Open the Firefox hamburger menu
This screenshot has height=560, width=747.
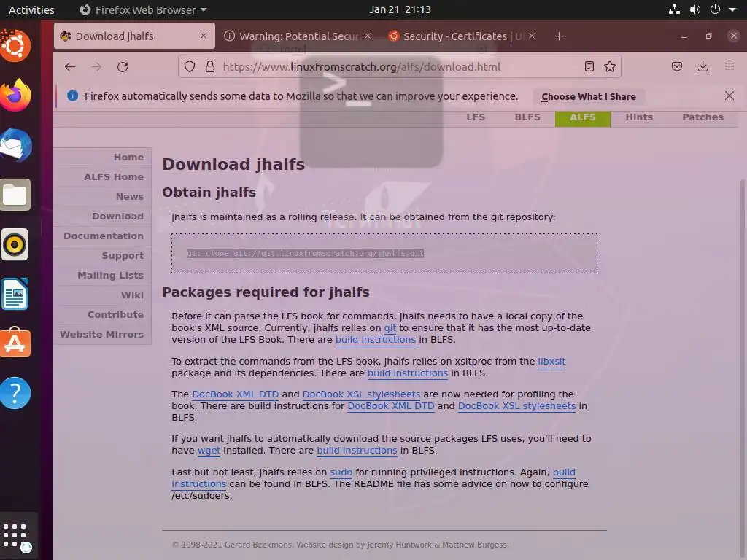729,66
